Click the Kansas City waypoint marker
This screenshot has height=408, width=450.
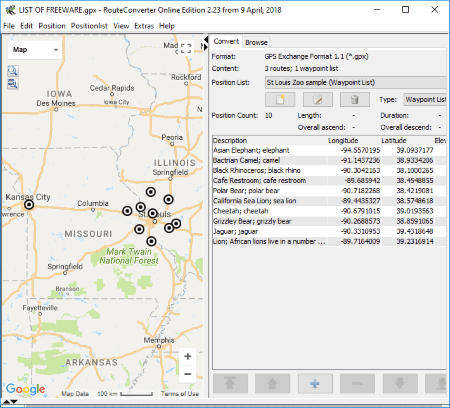coord(29,204)
